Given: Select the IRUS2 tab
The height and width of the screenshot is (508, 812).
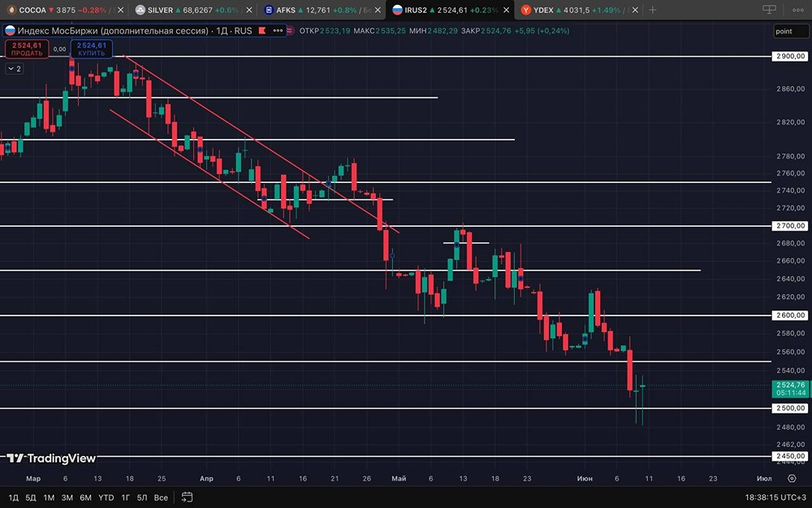Looking at the screenshot, I should tap(444, 10).
